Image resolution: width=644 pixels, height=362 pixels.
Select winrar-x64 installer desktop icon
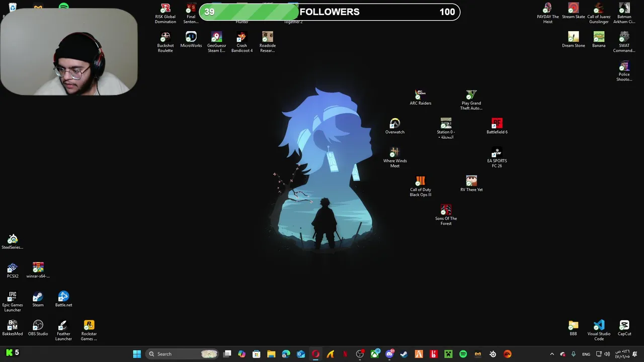click(x=38, y=270)
